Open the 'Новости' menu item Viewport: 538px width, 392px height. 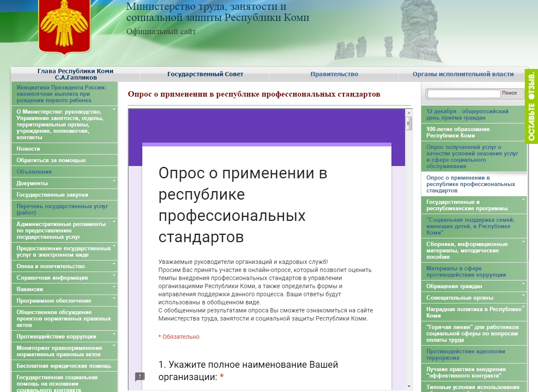pyautogui.click(x=64, y=149)
